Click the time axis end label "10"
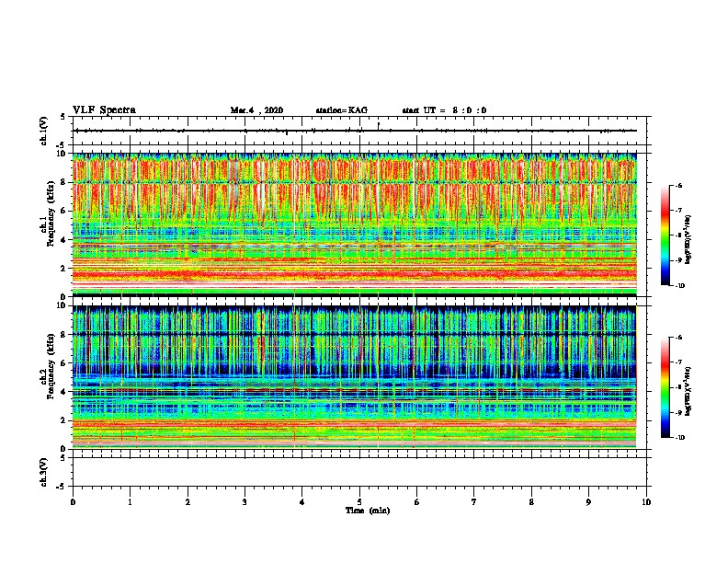Image resolution: width=728 pixels, height=563 pixels. pyautogui.click(x=646, y=501)
